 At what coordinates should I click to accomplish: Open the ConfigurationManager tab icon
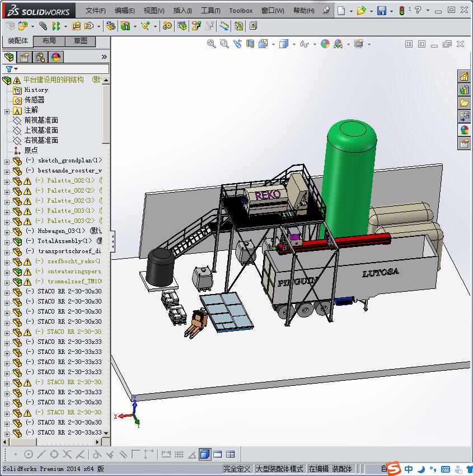40,57
